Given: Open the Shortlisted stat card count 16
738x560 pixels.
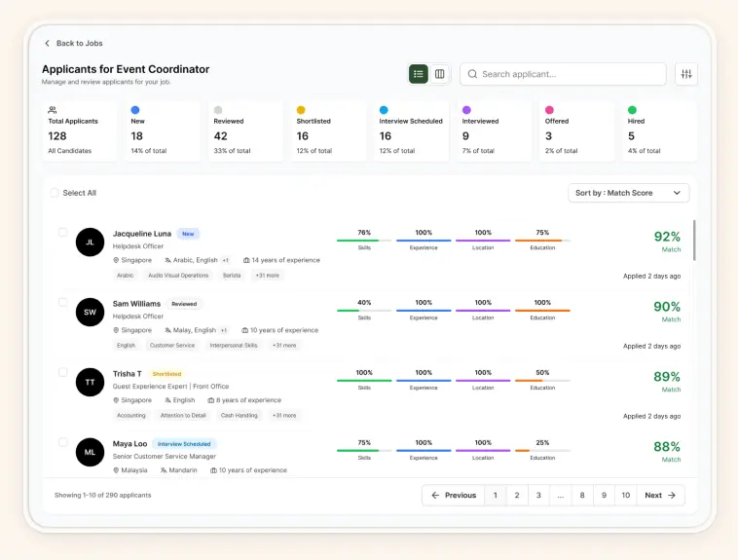Looking at the screenshot, I should pos(303,136).
